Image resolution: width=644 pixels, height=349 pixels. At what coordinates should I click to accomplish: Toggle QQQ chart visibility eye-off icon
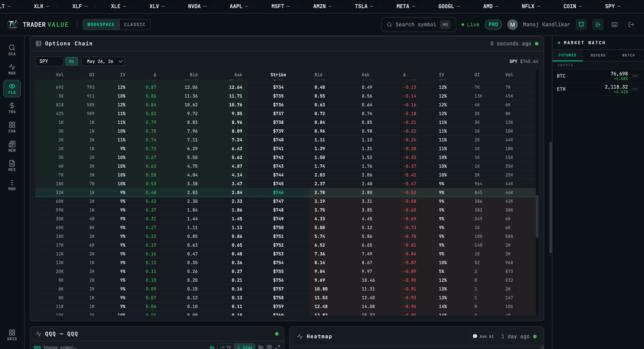[x=261, y=347]
